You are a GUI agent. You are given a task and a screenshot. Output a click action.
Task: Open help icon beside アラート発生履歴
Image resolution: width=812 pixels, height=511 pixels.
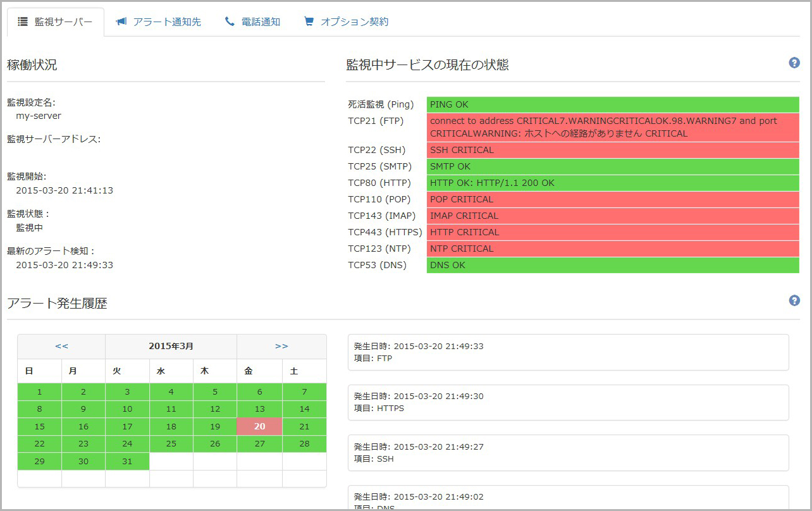[x=794, y=300]
